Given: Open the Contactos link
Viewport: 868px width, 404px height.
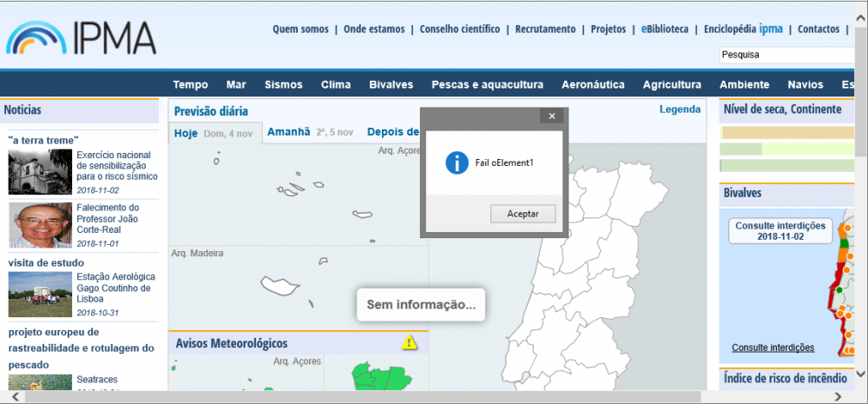Looking at the screenshot, I should pos(819,30).
